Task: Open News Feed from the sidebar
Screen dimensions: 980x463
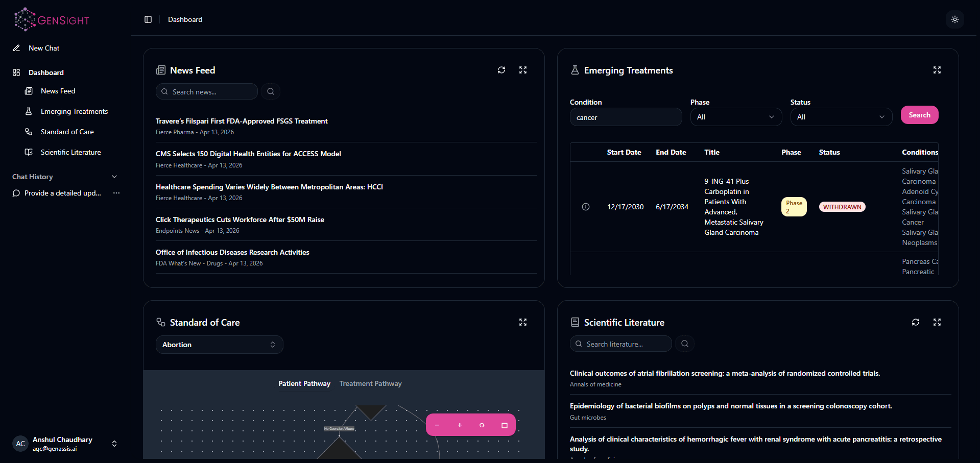Action: [58, 90]
